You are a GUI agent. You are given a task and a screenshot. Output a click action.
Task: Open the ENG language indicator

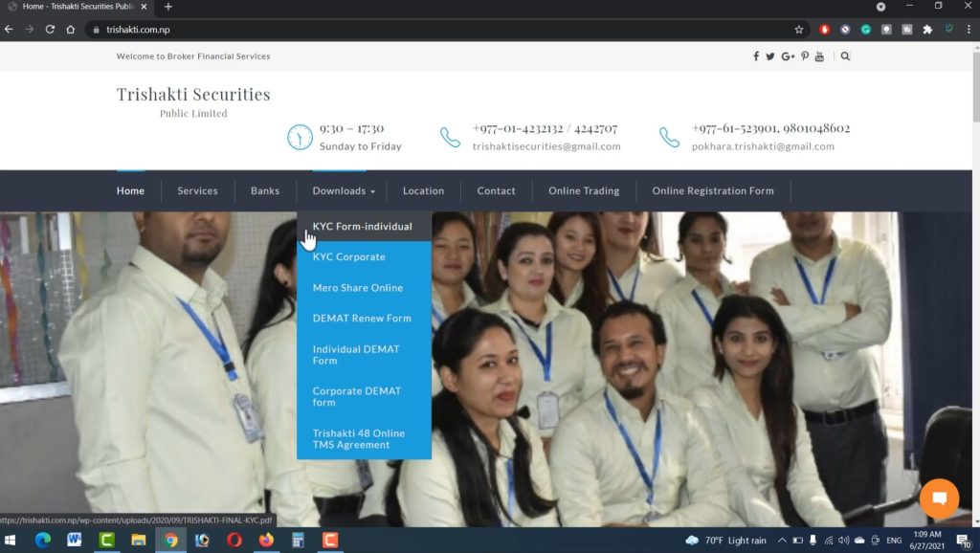pos(894,540)
